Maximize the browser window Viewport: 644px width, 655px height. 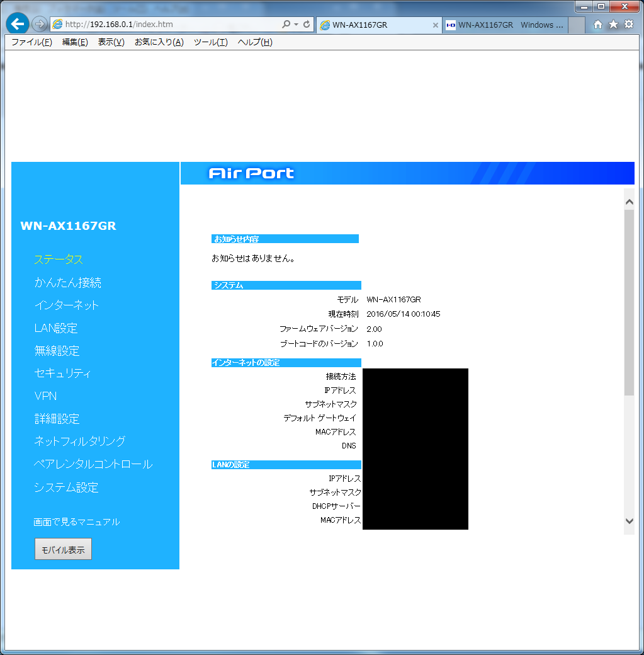click(601, 7)
